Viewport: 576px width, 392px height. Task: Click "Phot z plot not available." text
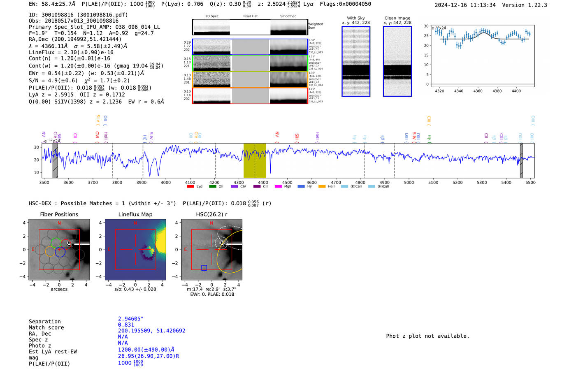(427, 336)
